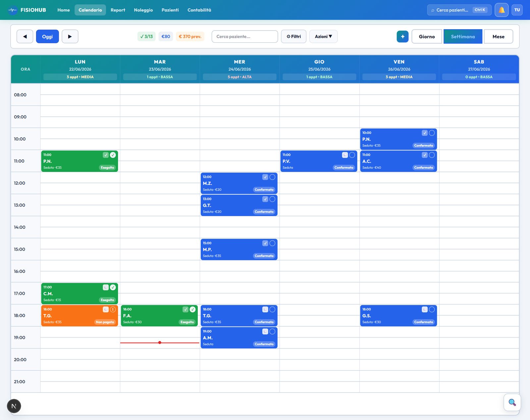
Task: Click square check icon on F.A. 18:00 card
Action: [x=185, y=309]
